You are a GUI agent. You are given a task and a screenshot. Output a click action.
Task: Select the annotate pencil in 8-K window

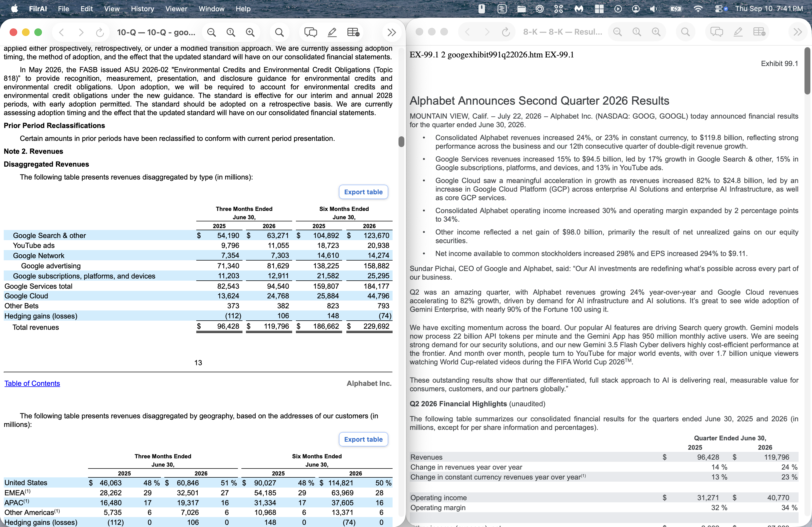coord(738,32)
